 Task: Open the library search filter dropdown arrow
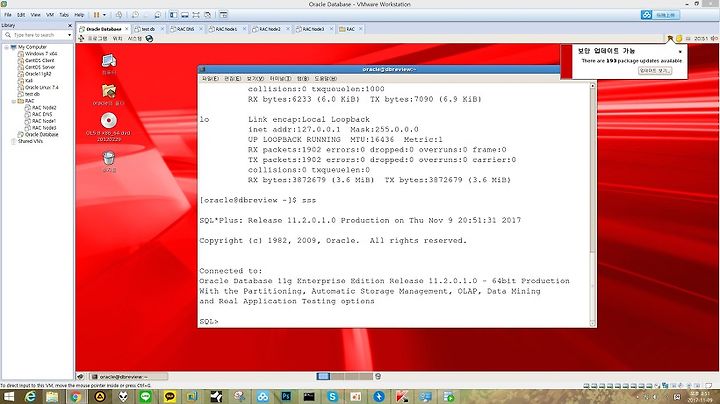click(69, 35)
